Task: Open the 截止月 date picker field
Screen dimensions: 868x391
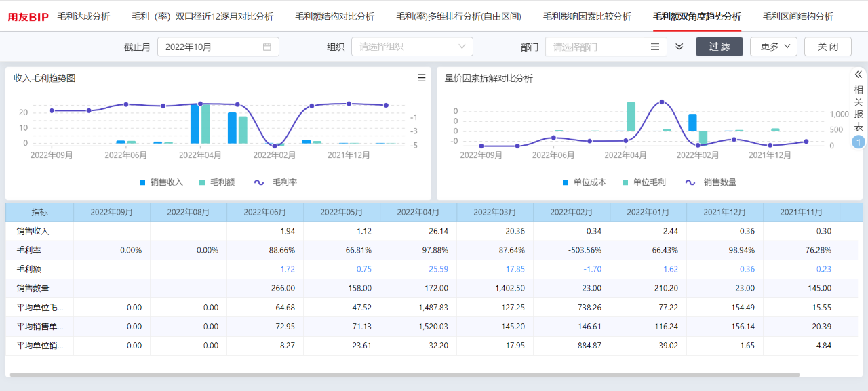Action: [x=218, y=47]
